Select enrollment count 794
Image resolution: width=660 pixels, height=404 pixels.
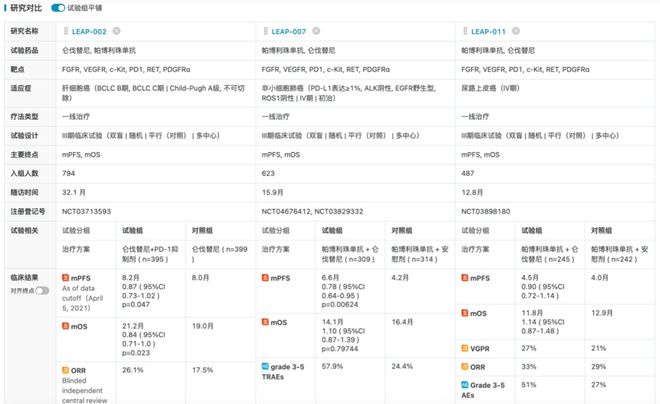[x=68, y=173]
